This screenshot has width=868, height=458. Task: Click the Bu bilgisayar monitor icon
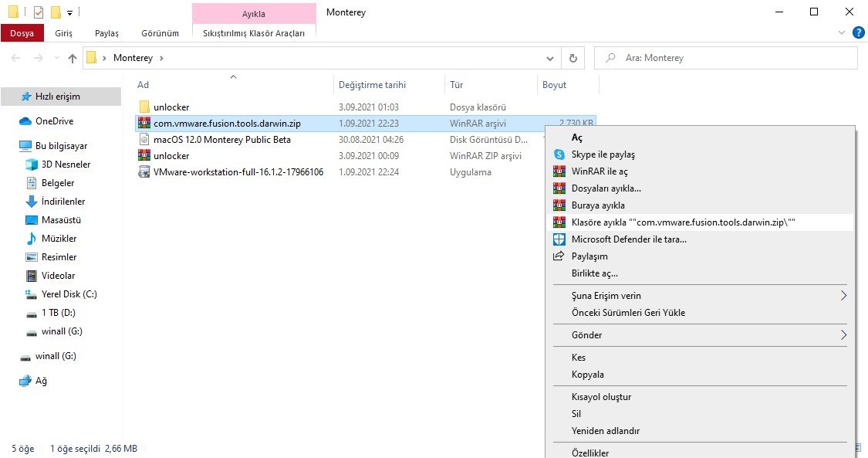[x=25, y=146]
